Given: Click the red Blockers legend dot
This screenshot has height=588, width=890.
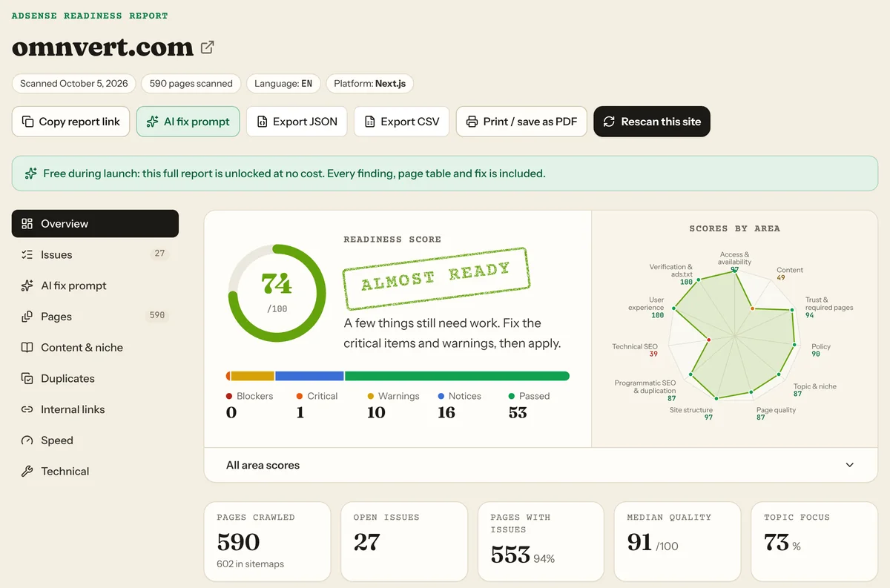Looking at the screenshot, I should (229, 397).
